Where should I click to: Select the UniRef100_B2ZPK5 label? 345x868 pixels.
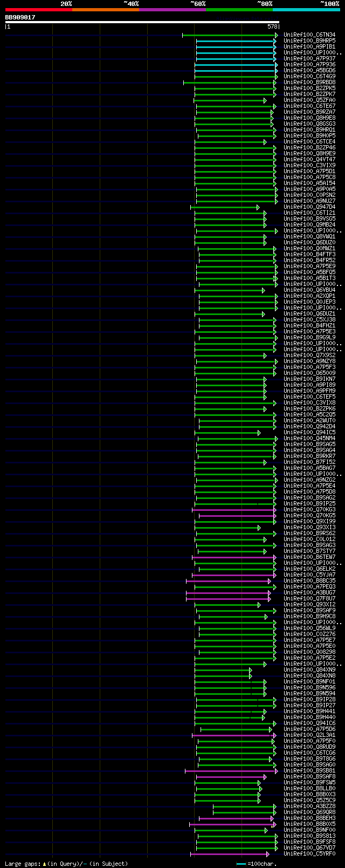(x=309, y=88)
